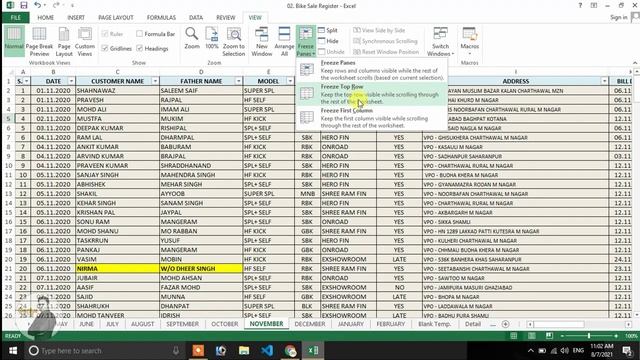This screenshot has width=640, height=360.
Task: Open CUSTOMER NAME filter dropdown
Action: pyautogui.click(x=155, y=81)
